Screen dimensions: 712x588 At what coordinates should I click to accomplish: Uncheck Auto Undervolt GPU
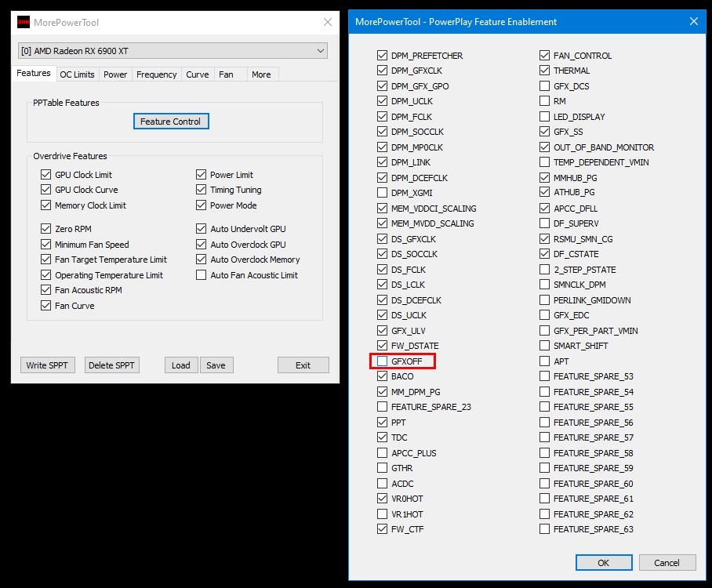pos(202,228)
